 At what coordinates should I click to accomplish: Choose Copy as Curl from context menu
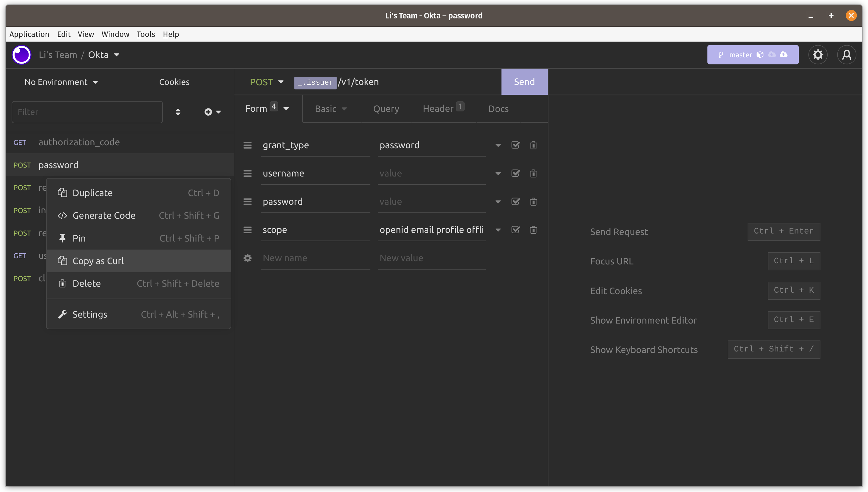(x=98, y=261)
